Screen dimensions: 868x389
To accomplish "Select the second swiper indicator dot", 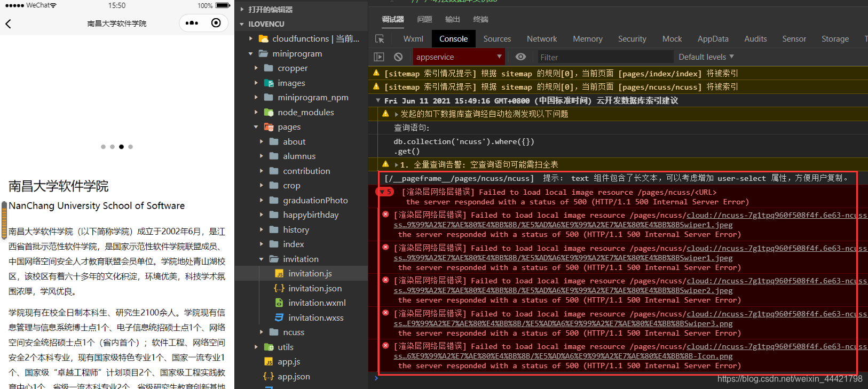I will point(112,147).
